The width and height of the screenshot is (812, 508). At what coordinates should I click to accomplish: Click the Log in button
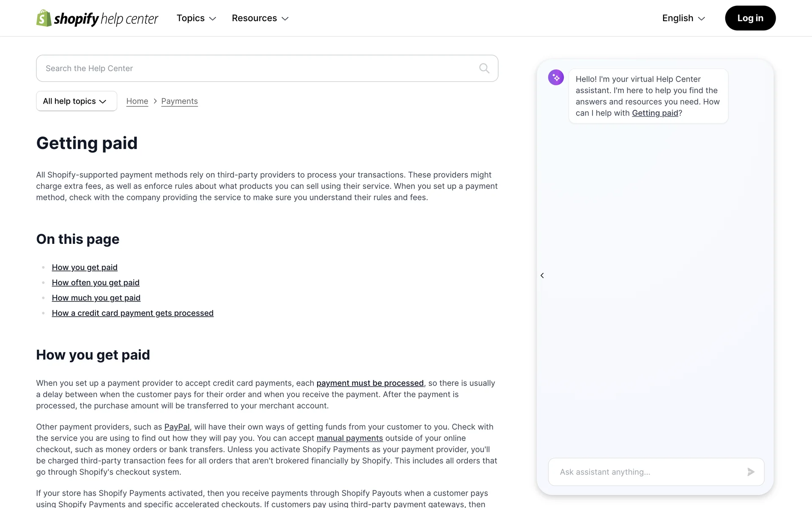click(x=750, y=18)
